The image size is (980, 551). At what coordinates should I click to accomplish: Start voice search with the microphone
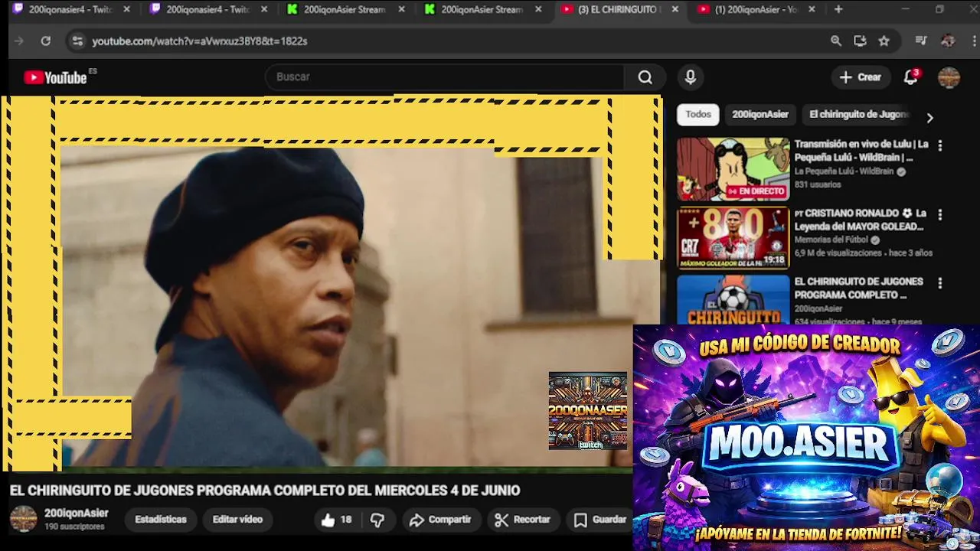pyautogui.click(x=691, y=77)
